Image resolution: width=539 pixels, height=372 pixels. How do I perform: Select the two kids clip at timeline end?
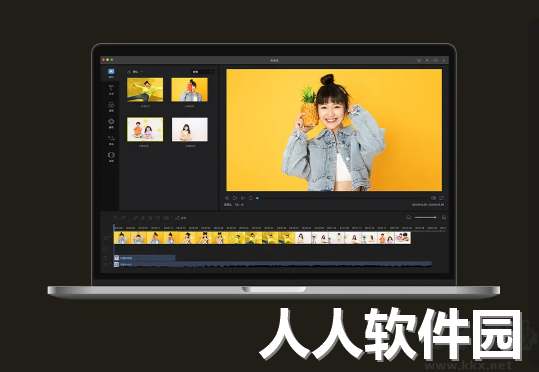point(394,238)
